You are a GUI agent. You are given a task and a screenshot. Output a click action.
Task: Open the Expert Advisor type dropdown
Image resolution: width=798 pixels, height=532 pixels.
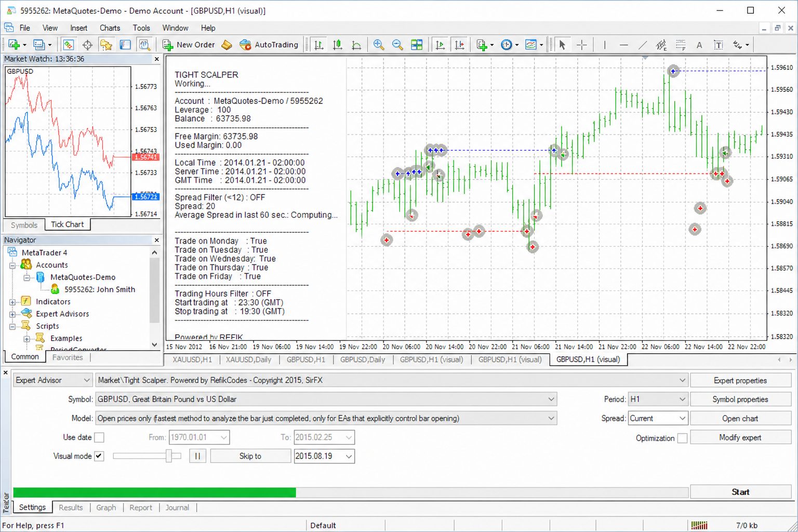pos(53,380)
